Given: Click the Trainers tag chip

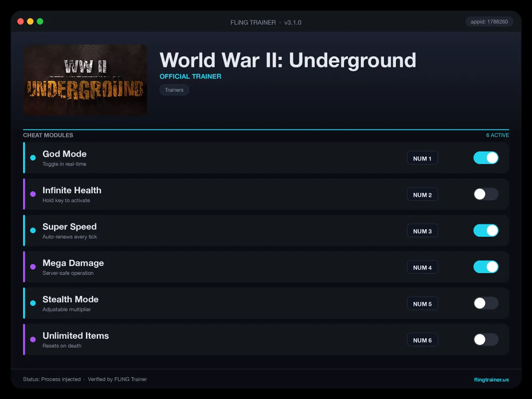Looking at the screenshot, I should (x=174, y=90).
